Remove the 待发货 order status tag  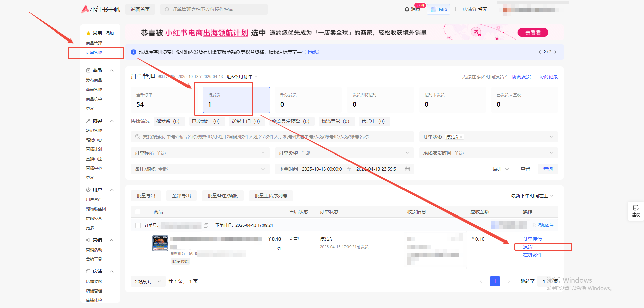point(461,137)
